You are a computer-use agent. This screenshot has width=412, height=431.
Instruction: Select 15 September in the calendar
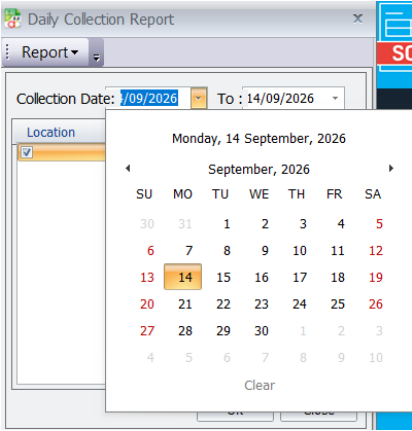coord(223,277)
